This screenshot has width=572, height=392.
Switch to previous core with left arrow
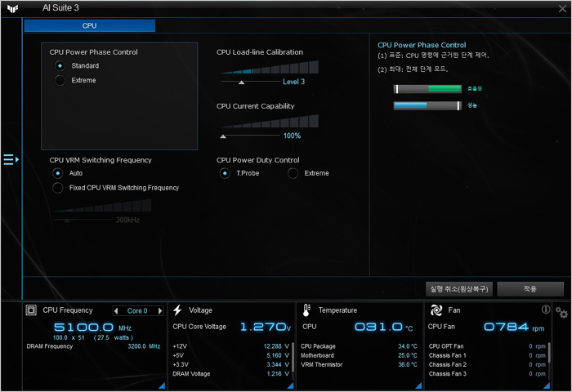pos(116,310)
